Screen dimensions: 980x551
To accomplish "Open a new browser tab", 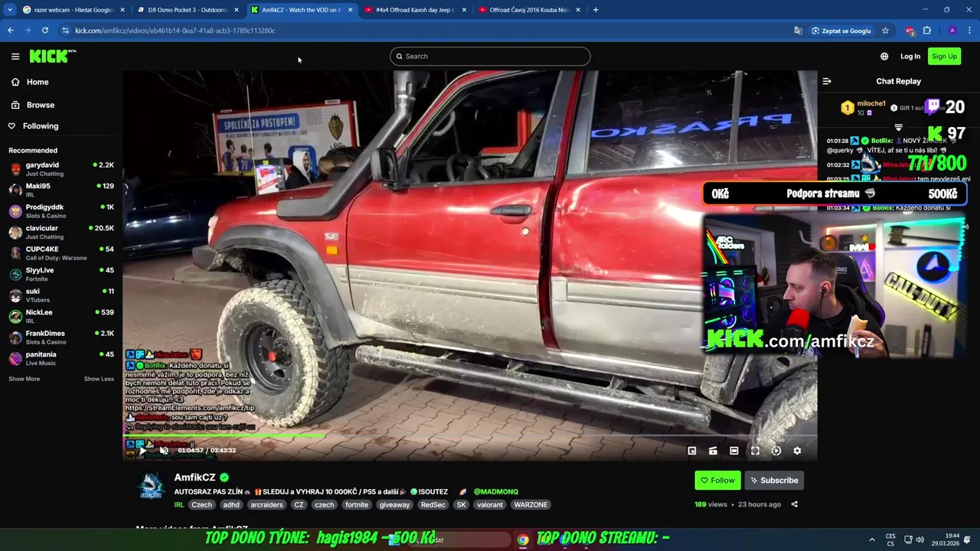I will click(596, 10).
